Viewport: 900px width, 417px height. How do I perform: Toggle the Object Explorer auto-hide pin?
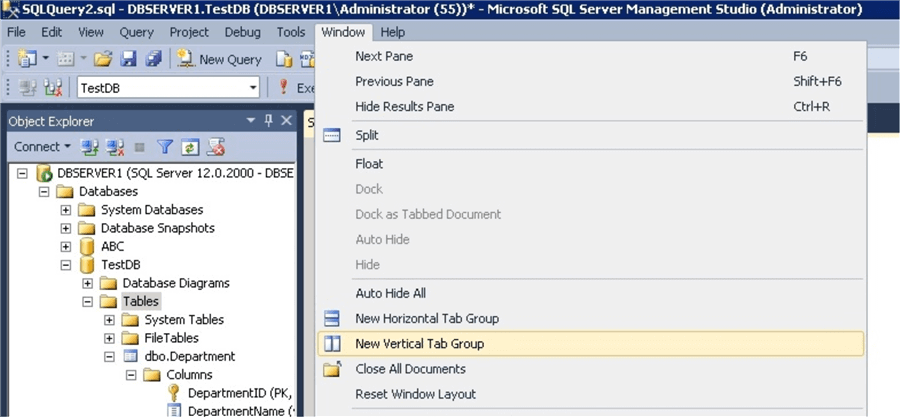coord(269,121)
